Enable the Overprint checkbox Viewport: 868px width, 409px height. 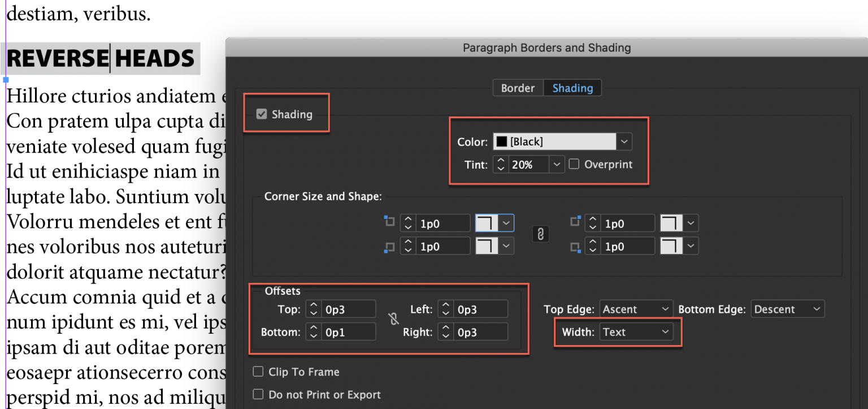(575, 164)
